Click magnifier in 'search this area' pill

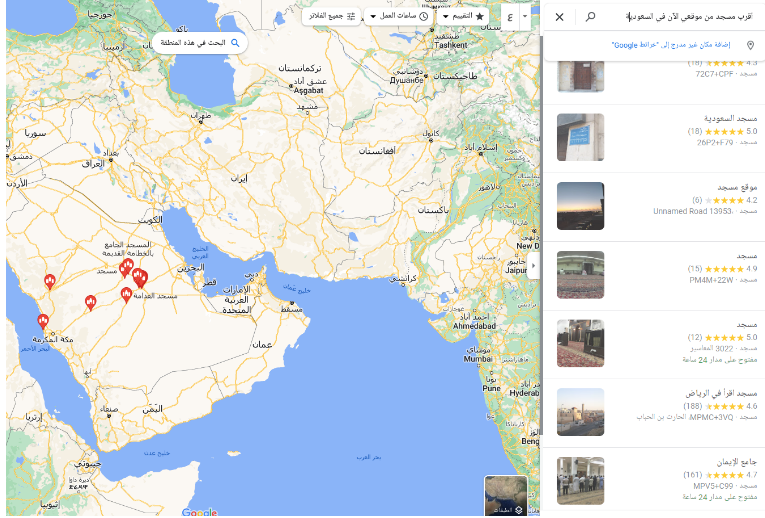point(235,43)
